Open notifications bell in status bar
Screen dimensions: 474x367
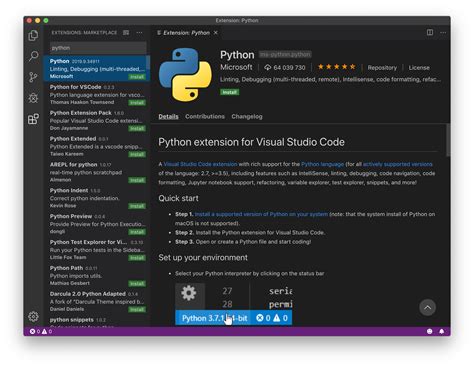pyautogui.click(x=441, y=331)
